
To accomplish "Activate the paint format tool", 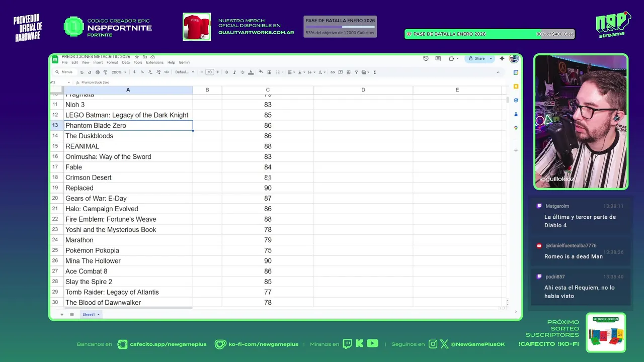I will 105,72.
